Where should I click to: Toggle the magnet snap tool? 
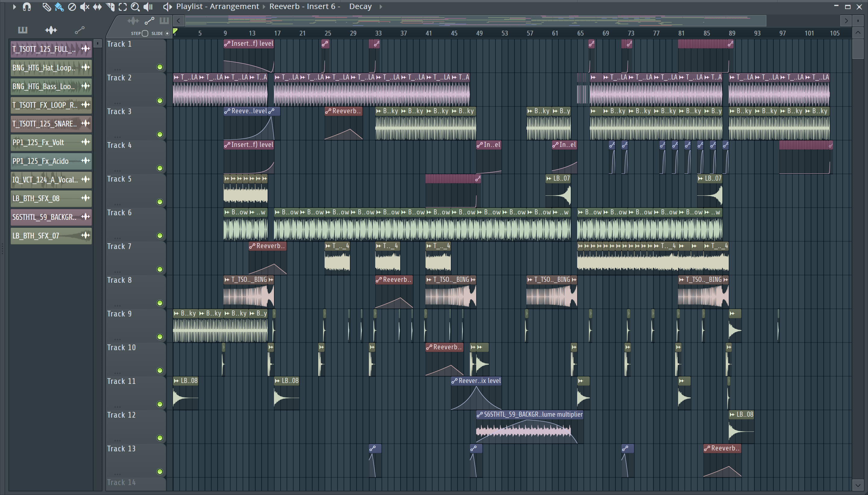coord(27,6)
